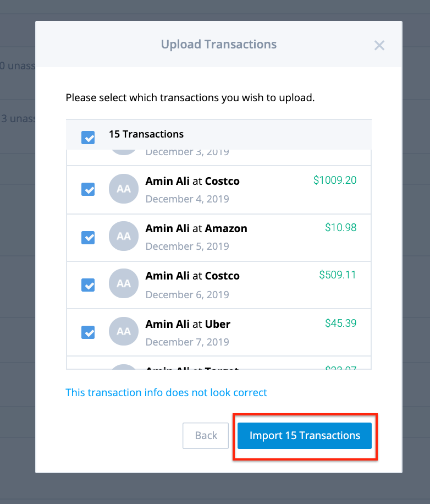Click the 'Amin Ali at Amazon' transaction title
The height and width of the screenshot is (504, 430).
click(x=196, y=228)
